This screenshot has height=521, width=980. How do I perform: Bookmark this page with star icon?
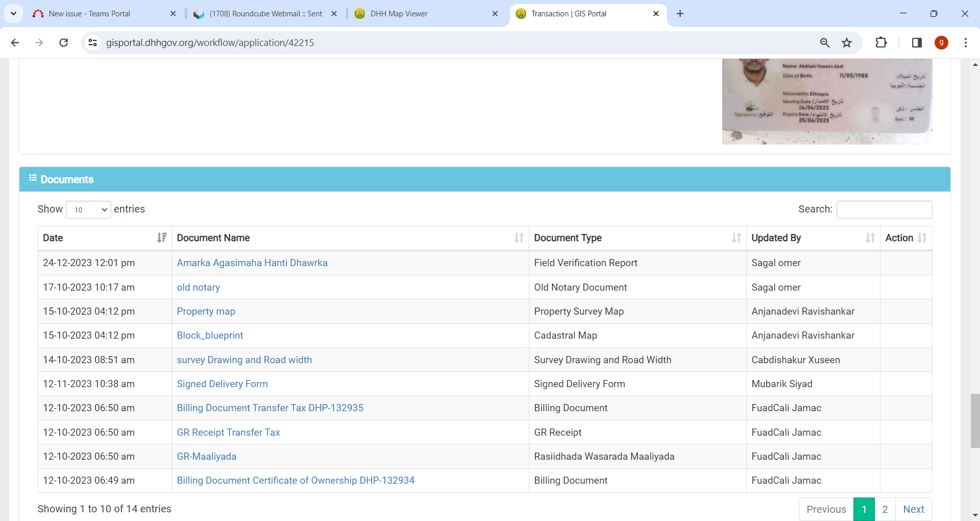click(847, 42)
